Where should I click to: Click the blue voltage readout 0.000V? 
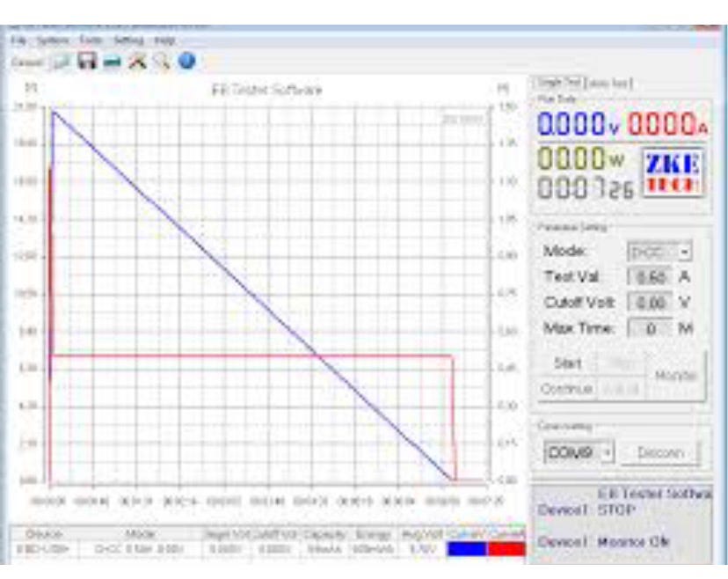[579, 124]
